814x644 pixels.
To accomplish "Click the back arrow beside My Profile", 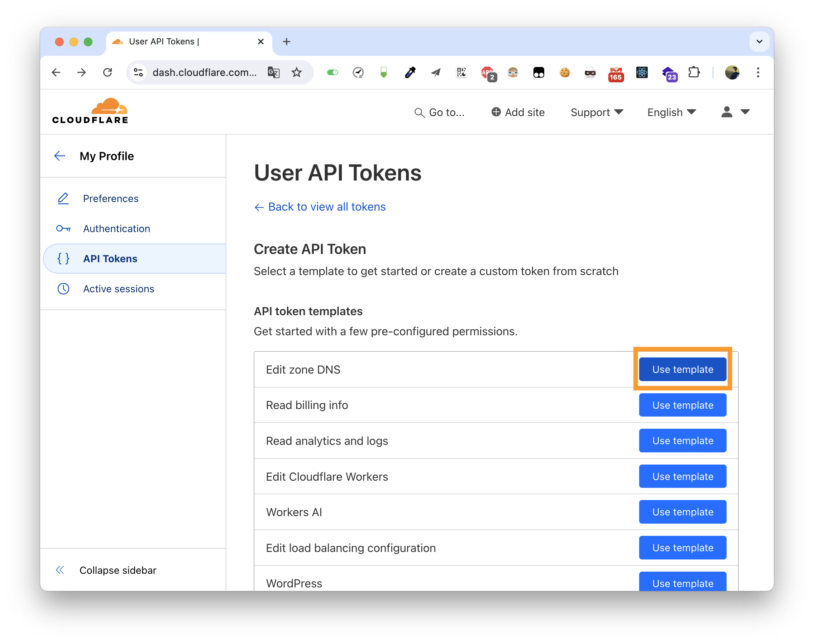I will pyautogui.click(x=60, y=156).
